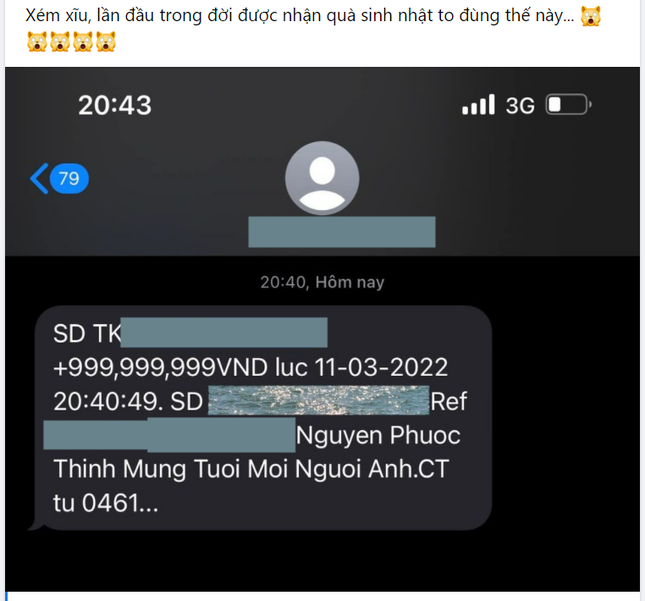
Task: Open the redacted sender name below avatar
Action: [342, 232]
